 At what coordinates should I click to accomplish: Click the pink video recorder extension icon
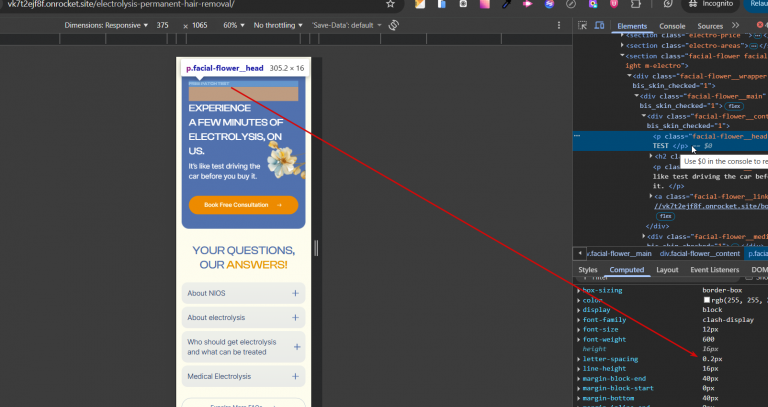pyautogui.click(x=528, y=4)
